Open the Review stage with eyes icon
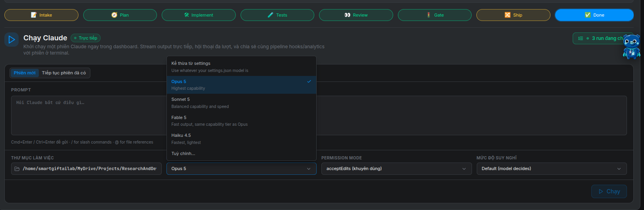This screenshot has width=644, height=210. [356, 15]
